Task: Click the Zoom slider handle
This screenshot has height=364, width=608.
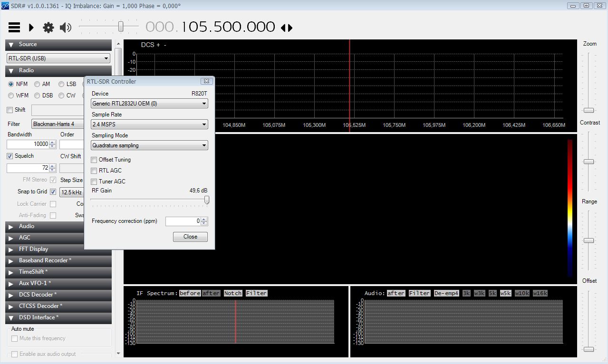Action: coord(589,110)
